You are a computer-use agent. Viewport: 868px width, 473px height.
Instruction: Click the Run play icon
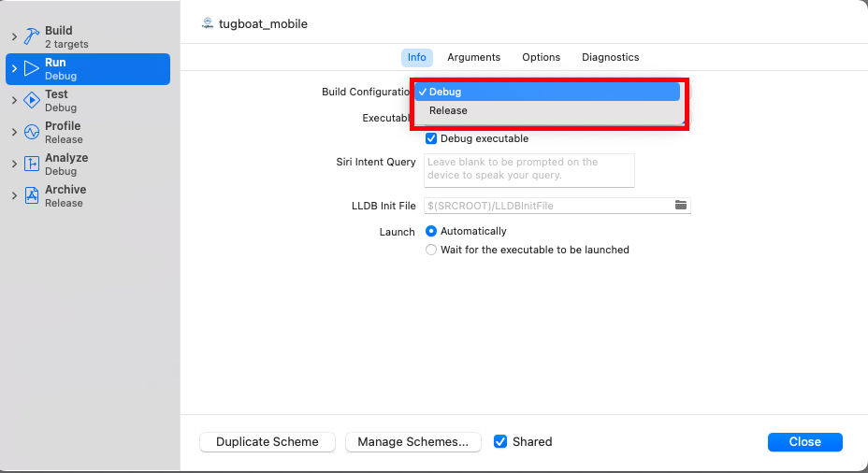(32, 68)
